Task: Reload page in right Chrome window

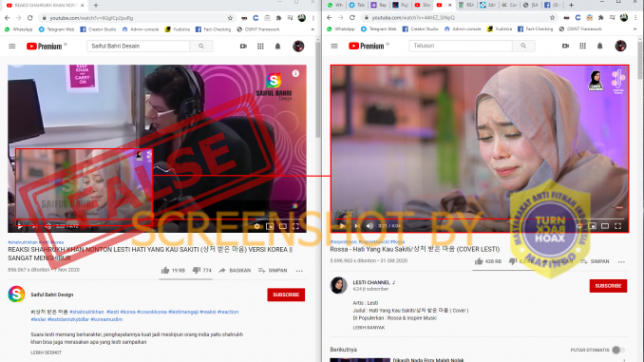Action: coord(352,18)
